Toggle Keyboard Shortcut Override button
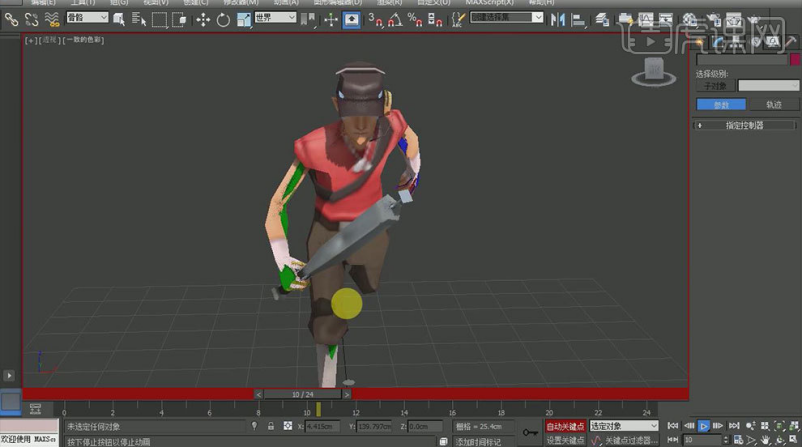Screen dimensions: 803x448 [351, 20]
